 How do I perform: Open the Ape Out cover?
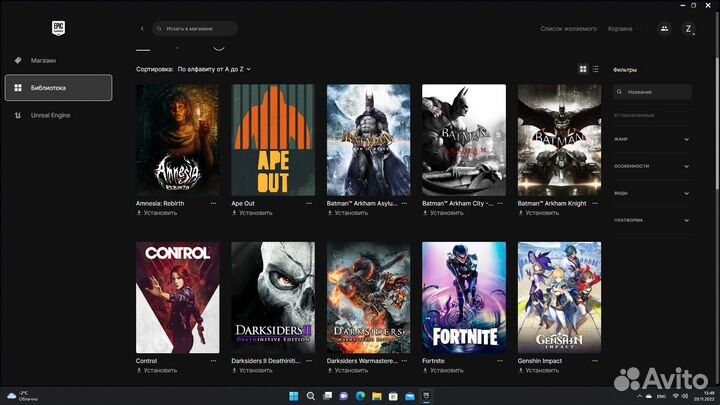coord(273,140)
